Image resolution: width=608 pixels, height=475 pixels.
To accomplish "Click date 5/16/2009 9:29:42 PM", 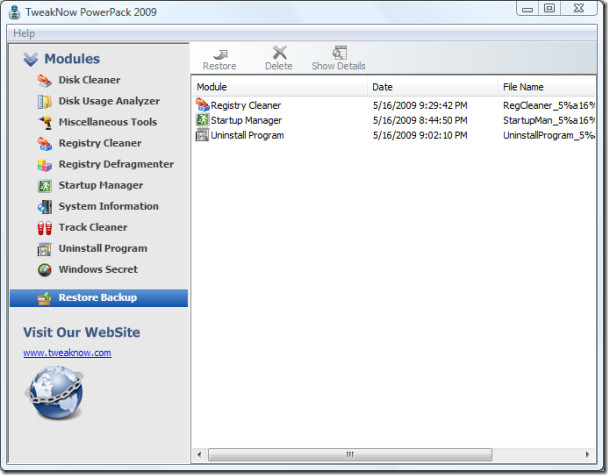I will 420,105.
